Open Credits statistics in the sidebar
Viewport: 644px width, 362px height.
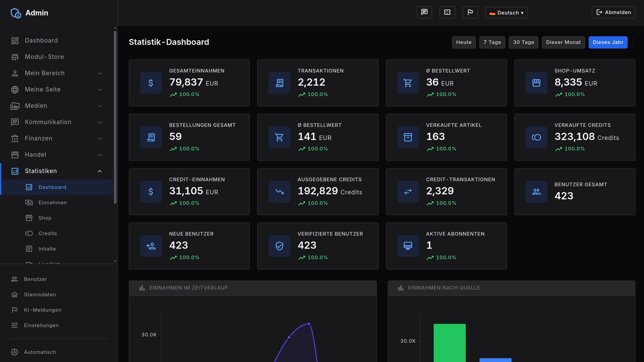(x=57, y=233)
